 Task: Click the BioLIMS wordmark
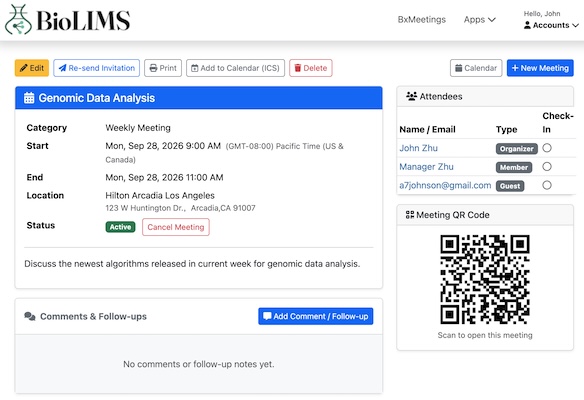click(83, 20)
